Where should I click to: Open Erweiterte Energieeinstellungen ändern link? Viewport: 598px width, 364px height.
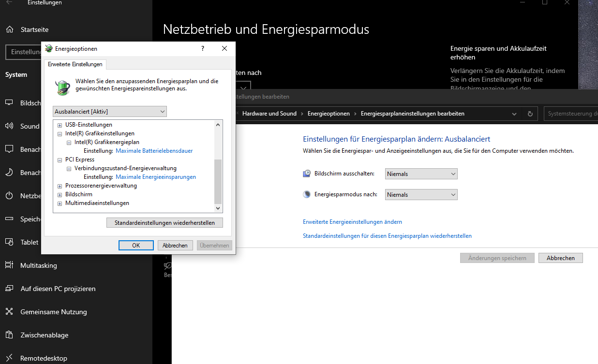pyautogui.click(x=352, y=222)
